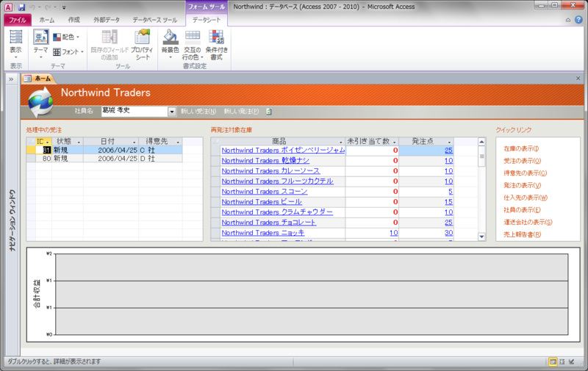Viewport: 588px width, 371px height.
Task: Click the Redo arrow in quick access toolbar
Action: (48, 7)
